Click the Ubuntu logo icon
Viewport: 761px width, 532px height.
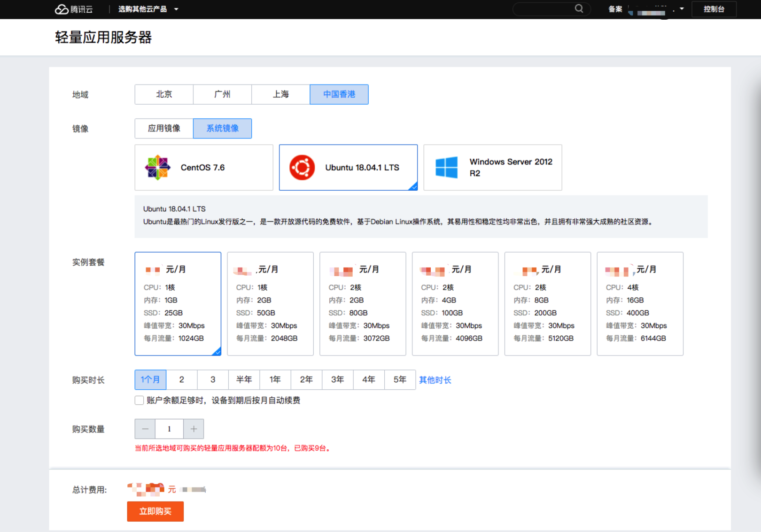tap(302, 168)
